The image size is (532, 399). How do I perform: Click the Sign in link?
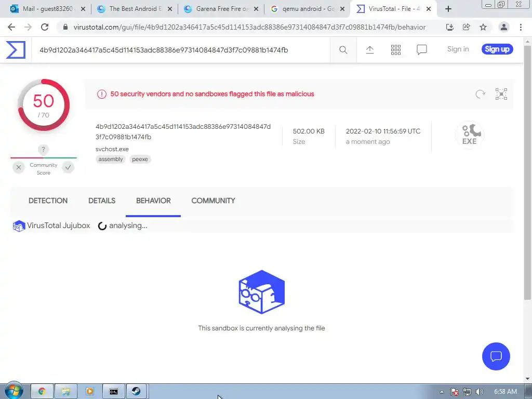point(458,49)
